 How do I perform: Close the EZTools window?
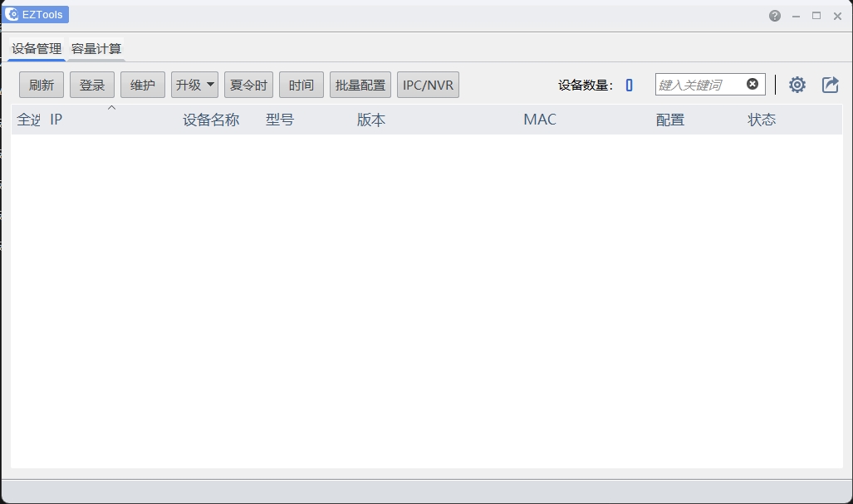click(838, 17)
